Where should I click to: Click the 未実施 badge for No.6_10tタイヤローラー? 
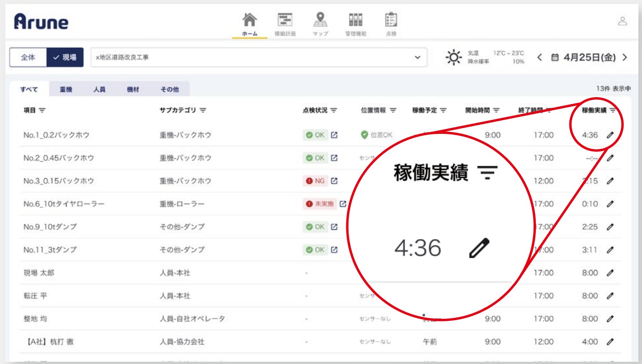[320, 204]
